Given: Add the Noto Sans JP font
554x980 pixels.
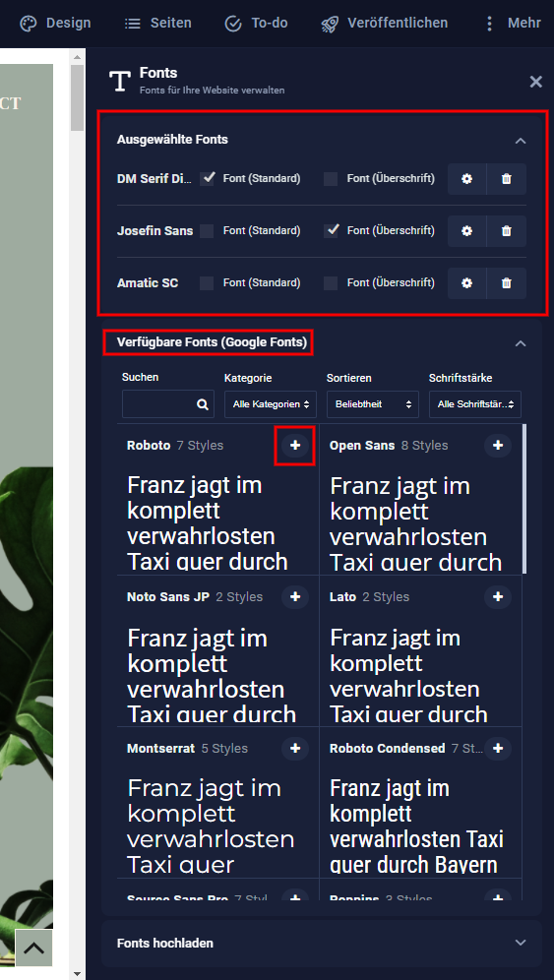Looking at the screenshot, I should (x=295, y=597).
